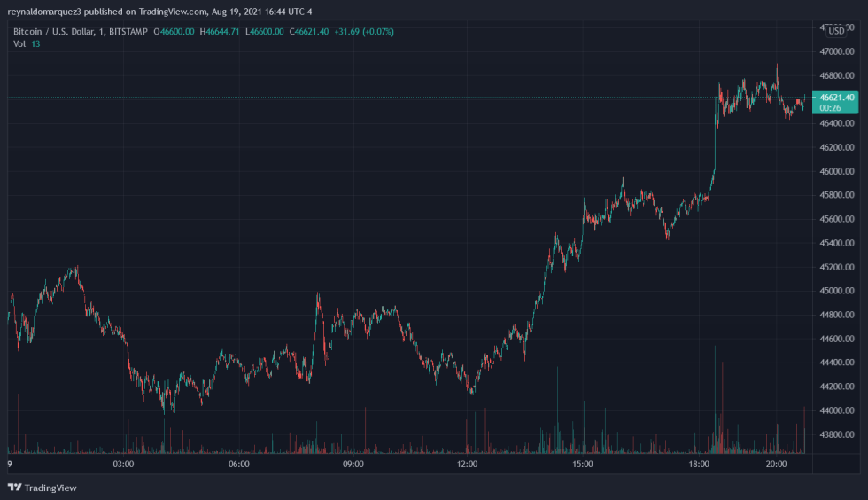
Task: Click the USD currency button
Action: coord(836,31)
